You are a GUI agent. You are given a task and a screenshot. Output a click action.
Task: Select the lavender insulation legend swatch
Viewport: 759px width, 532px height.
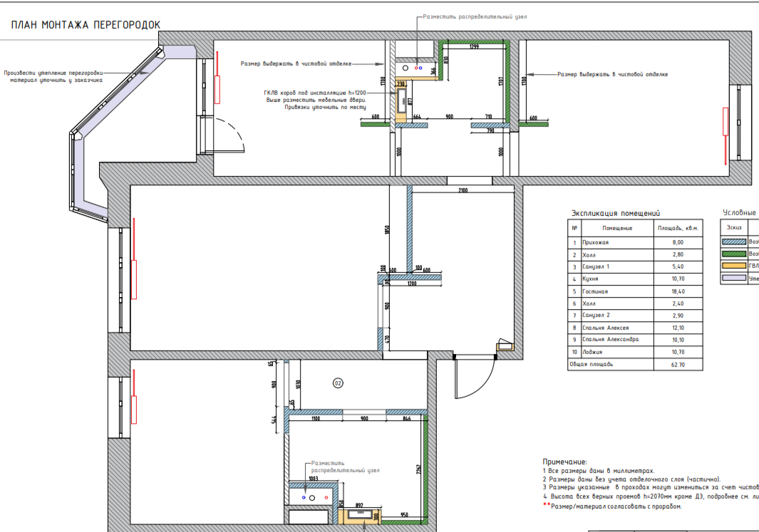click(734, 278)
